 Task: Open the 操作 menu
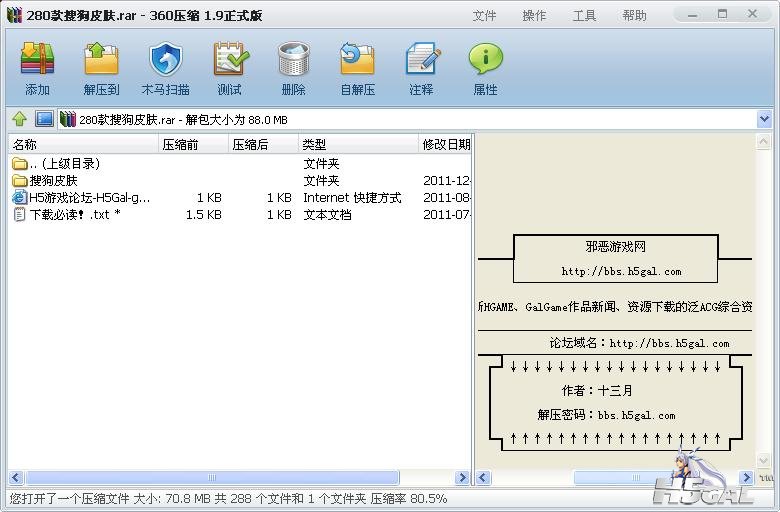tap(534, 15)
